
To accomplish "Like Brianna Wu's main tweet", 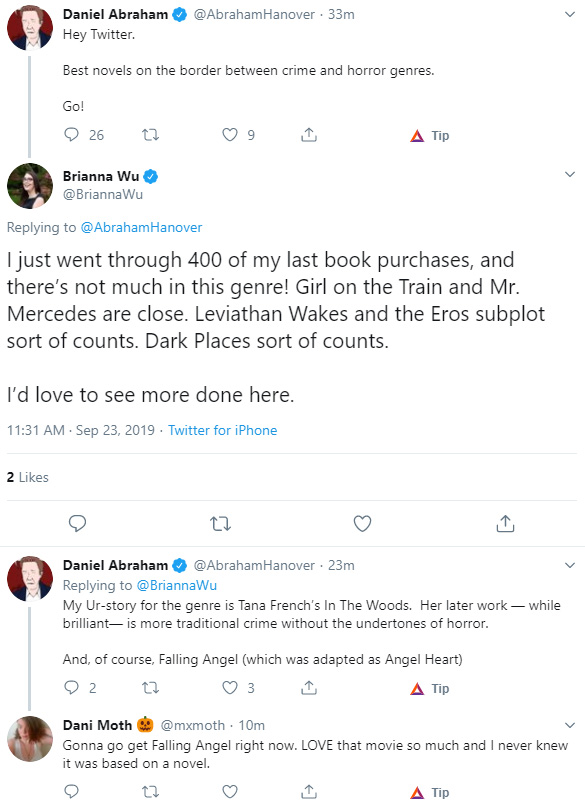I will click(x=362, y=523).
